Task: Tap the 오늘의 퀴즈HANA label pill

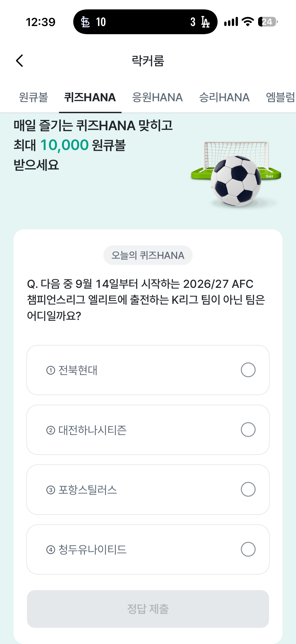Action: [x=148, y=255]
